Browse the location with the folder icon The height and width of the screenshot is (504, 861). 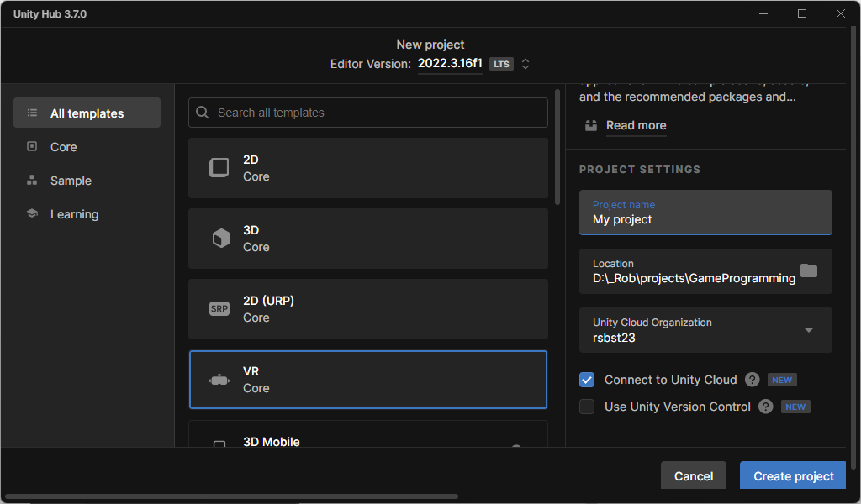(x=809, y=270)
